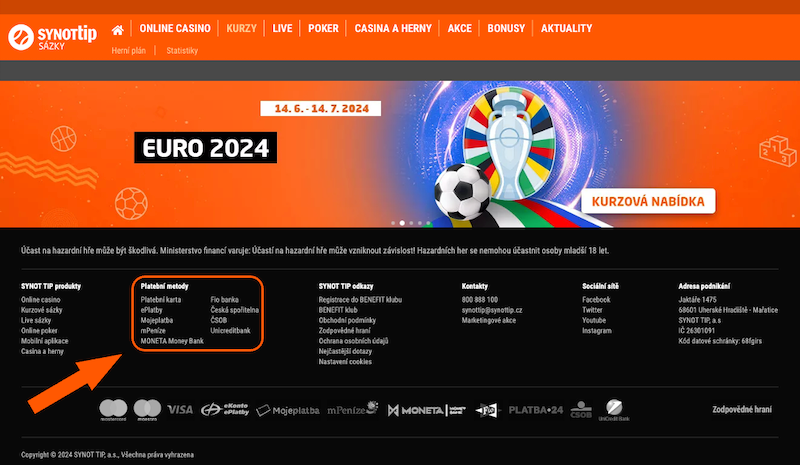Open ePlatby payment method link
The height and width of the screenshot is (465, 800).
pyautogui.click(x=152, y=310)
